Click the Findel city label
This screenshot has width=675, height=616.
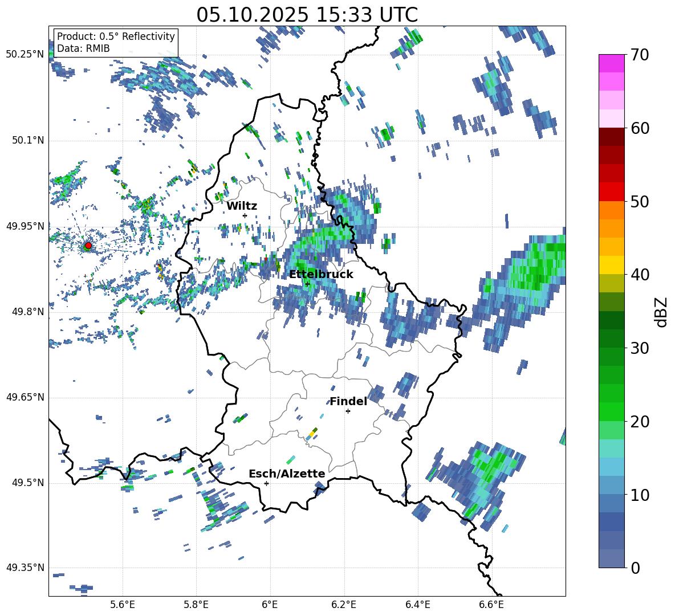(348, 401)
